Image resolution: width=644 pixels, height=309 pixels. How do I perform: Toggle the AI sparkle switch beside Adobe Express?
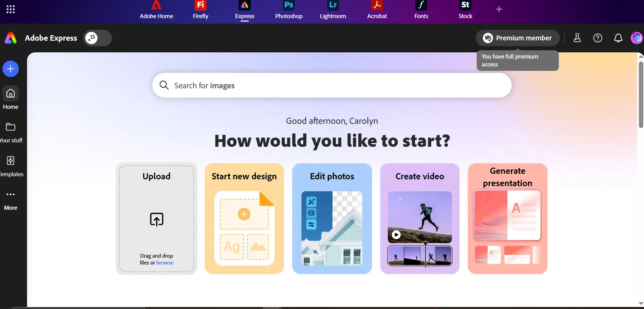coord(98,38)
